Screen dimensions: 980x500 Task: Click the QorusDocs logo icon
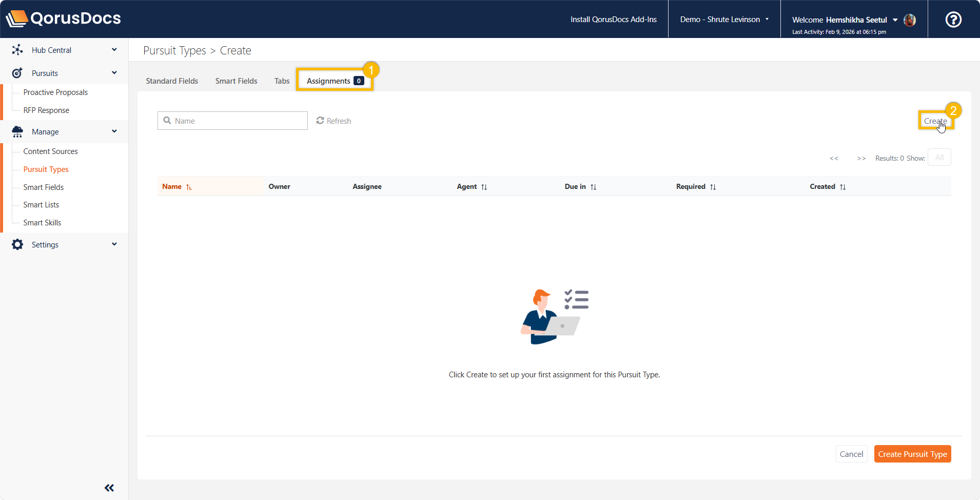(x=16, y=18)
